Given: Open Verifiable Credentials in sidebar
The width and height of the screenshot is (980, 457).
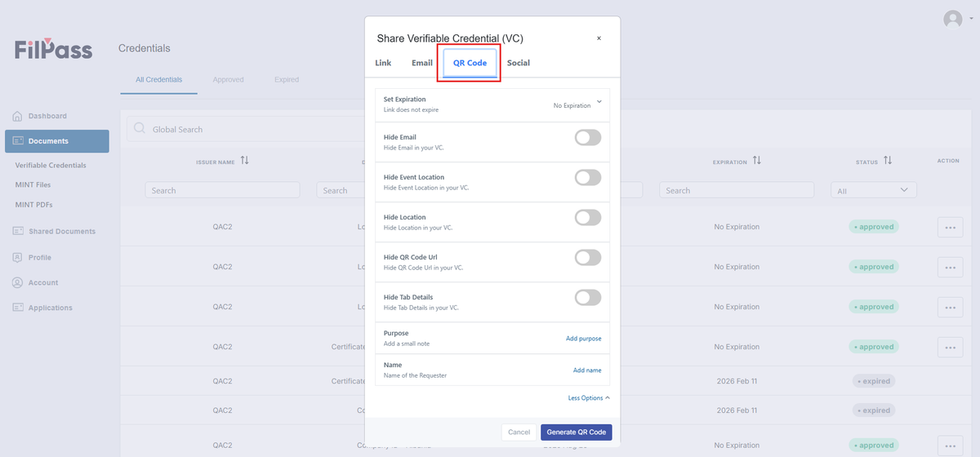Looking at the screenshot, I should [51, 166].
